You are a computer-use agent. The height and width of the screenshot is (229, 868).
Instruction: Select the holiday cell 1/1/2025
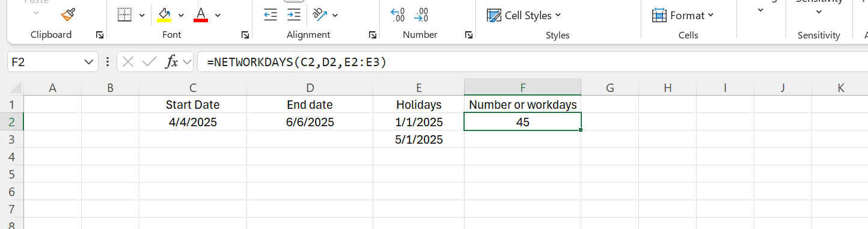418,122
